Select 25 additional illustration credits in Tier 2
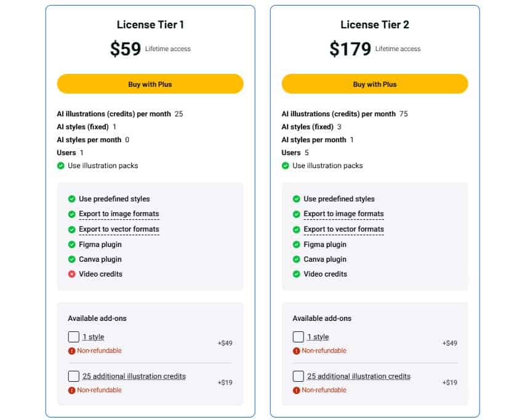 pyautogui.click(x=299, y=376)
